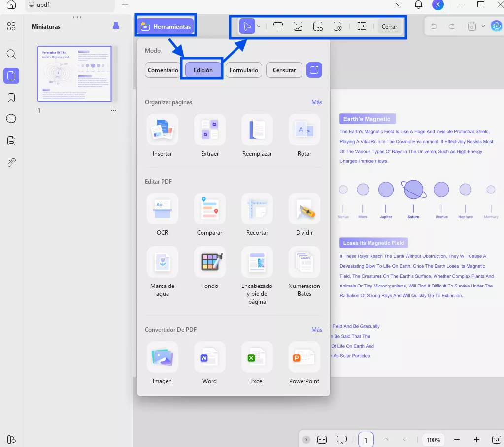Click the save icon
This screenshot has height=447, width=504.
tap(471, 26)
